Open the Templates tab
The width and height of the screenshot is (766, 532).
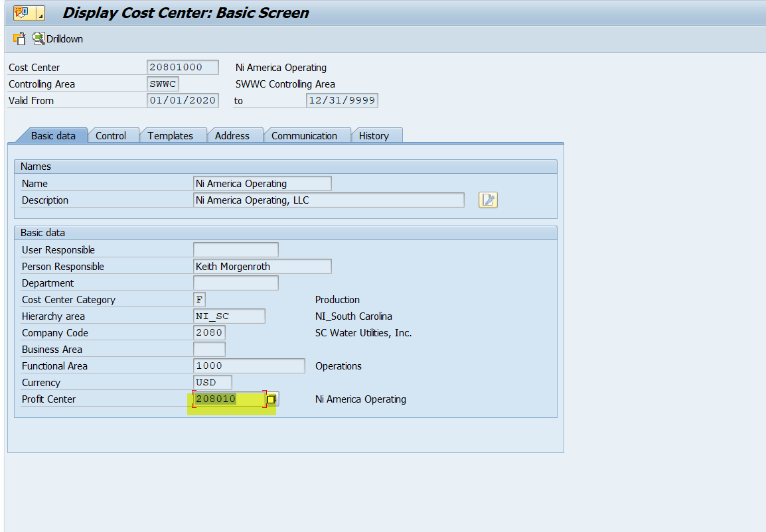(170, 135)
